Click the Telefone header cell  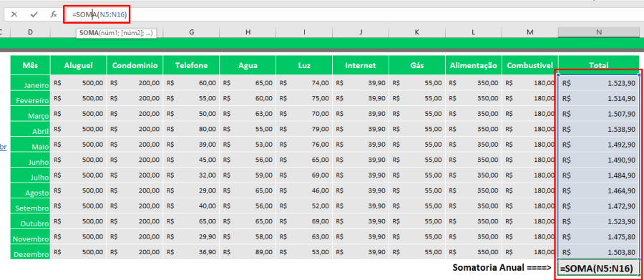tap(191, 65)
